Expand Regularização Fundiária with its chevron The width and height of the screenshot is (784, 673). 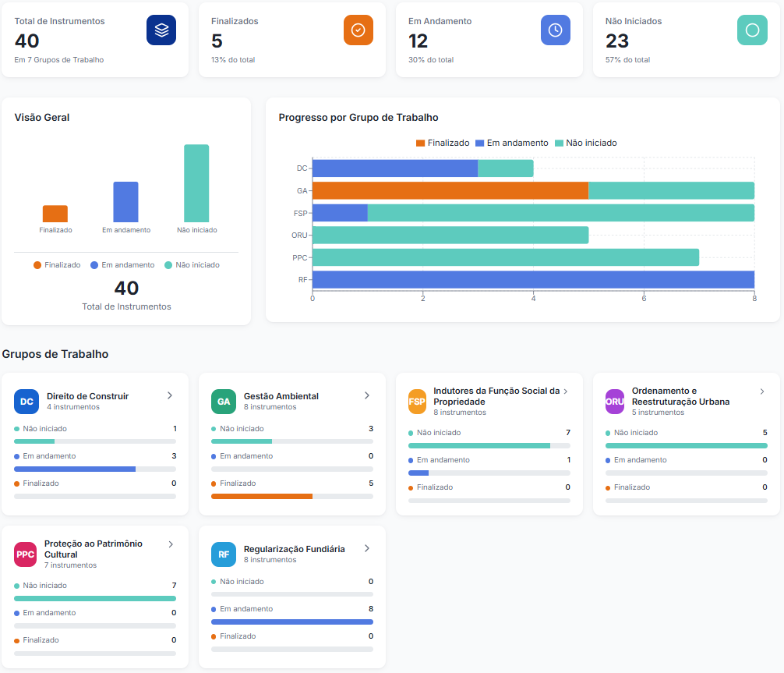[367, 548]
